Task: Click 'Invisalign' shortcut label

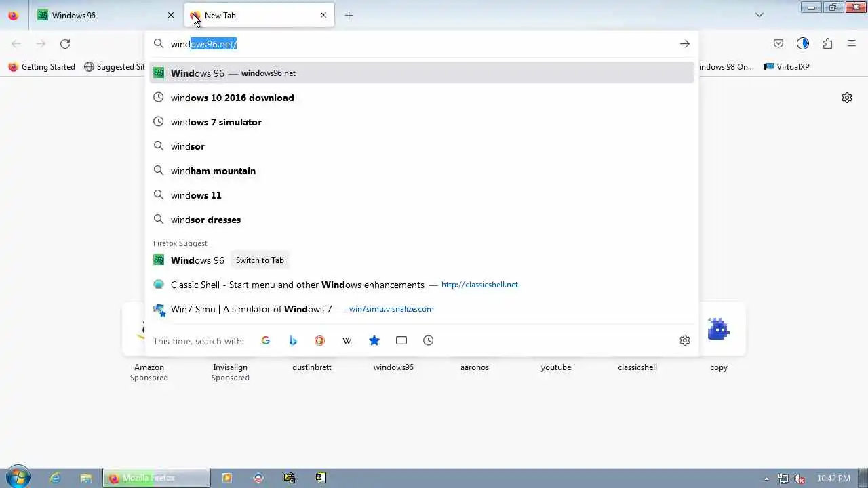Action: tap(231, 367)
